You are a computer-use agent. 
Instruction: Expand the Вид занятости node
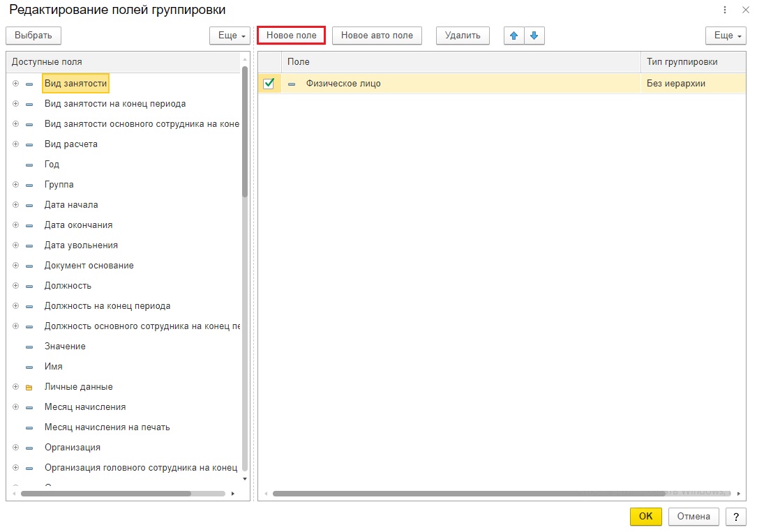pyautogui.click(x=15, y=84)
